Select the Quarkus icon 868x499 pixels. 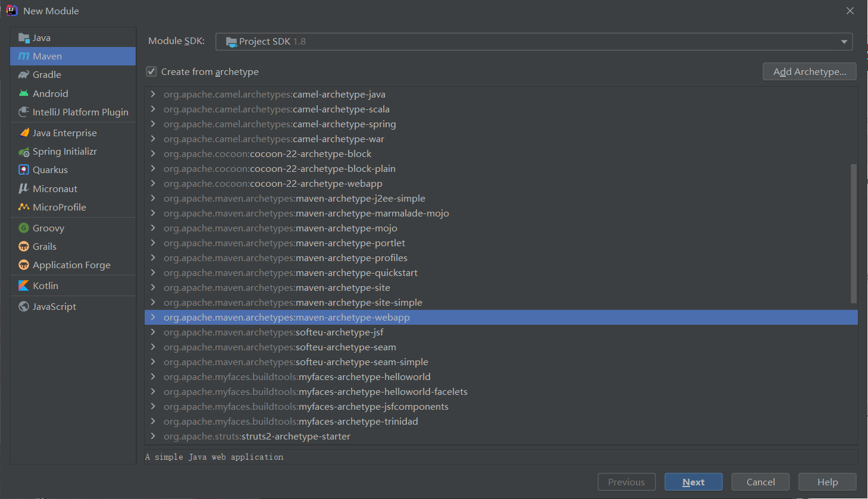24,170
